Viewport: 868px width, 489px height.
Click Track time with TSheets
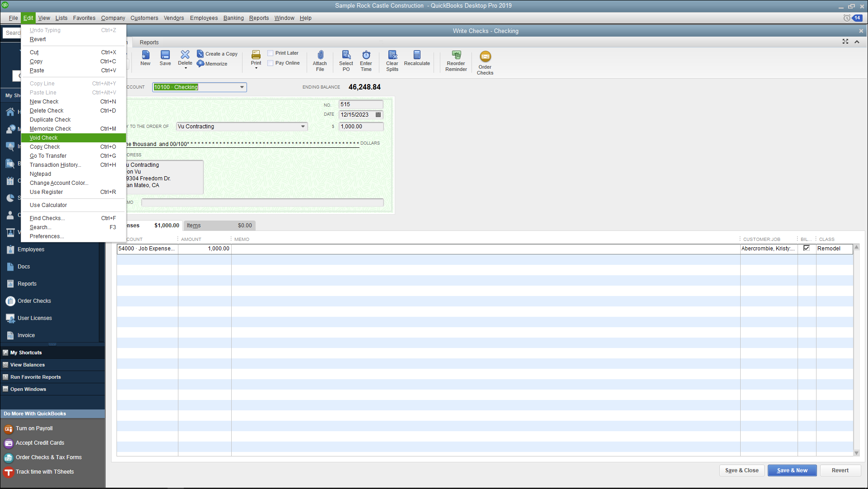tap(44, 472)
